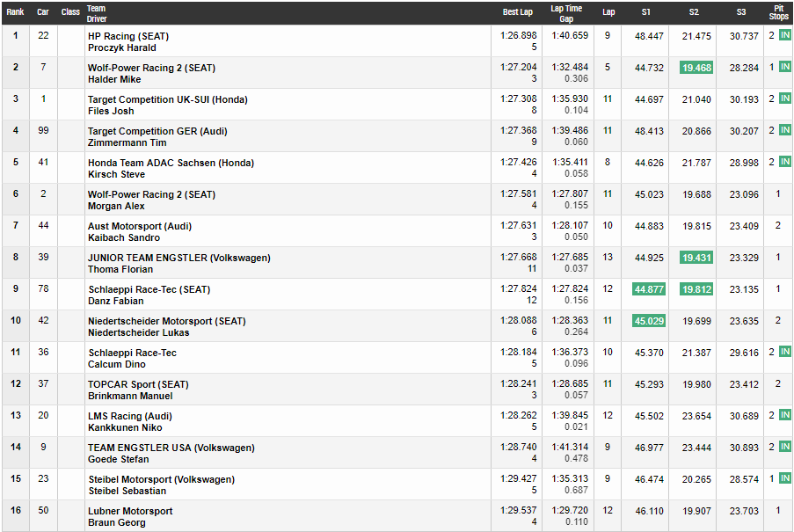Click the S2 column header
This screenshot has height=532, width=794.
pos(694,12)
